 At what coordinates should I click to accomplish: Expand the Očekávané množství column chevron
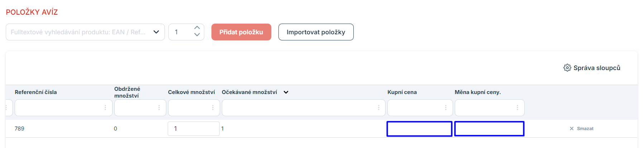tap(286, 92)
